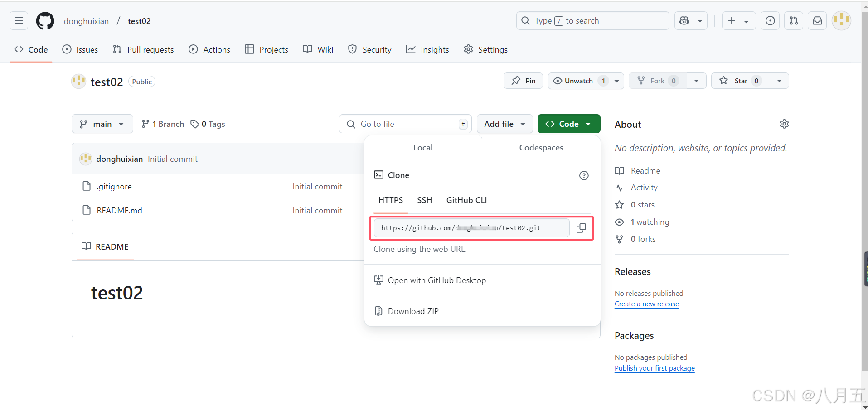Image resolution: width=868 pixels, height=410 pixels.
Task: Switch to the Security tab
Action: (x=369, y=49)
